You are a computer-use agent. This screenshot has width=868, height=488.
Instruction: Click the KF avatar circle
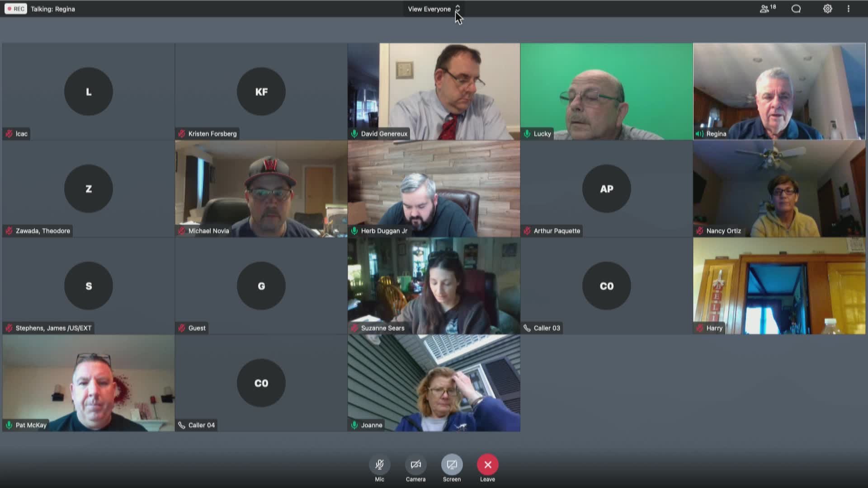(261, 92)
